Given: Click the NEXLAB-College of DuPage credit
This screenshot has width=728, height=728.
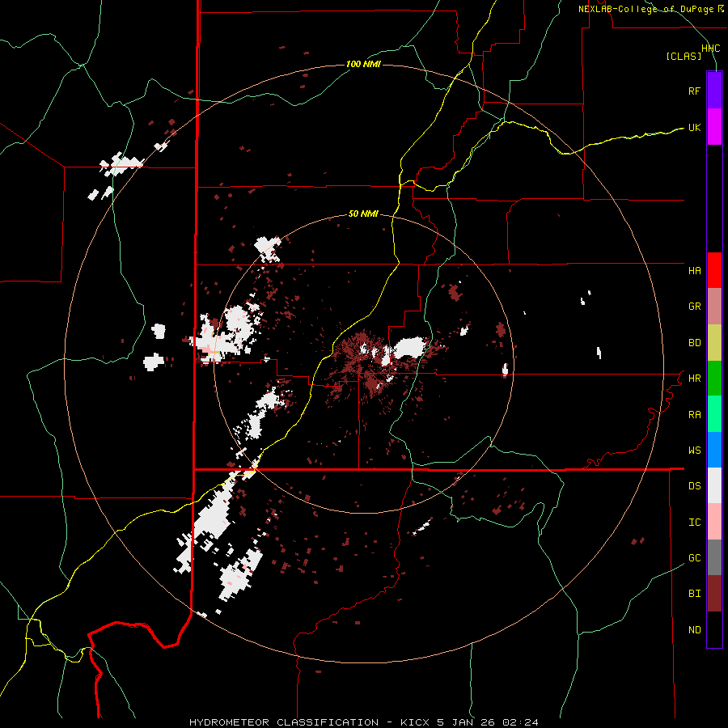Looking at the screenshot, I should tap(650, 9).
